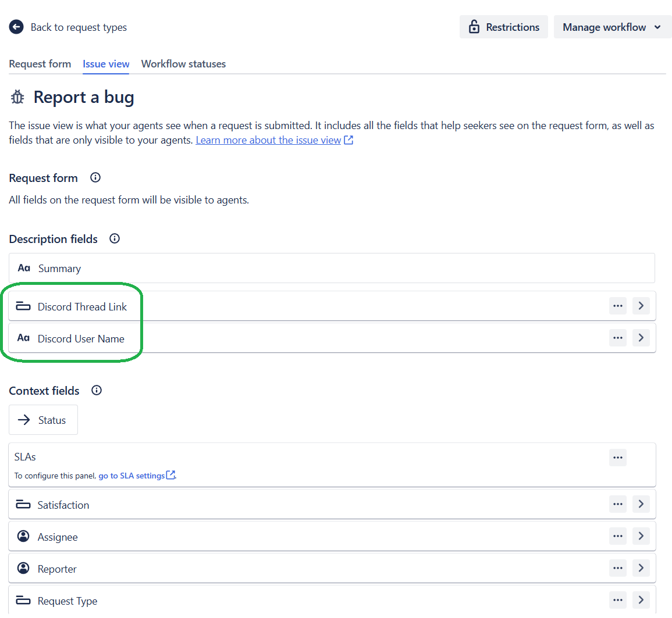Open the go to SLA settings link
The image size is (672, 618).
coord(133,475)
